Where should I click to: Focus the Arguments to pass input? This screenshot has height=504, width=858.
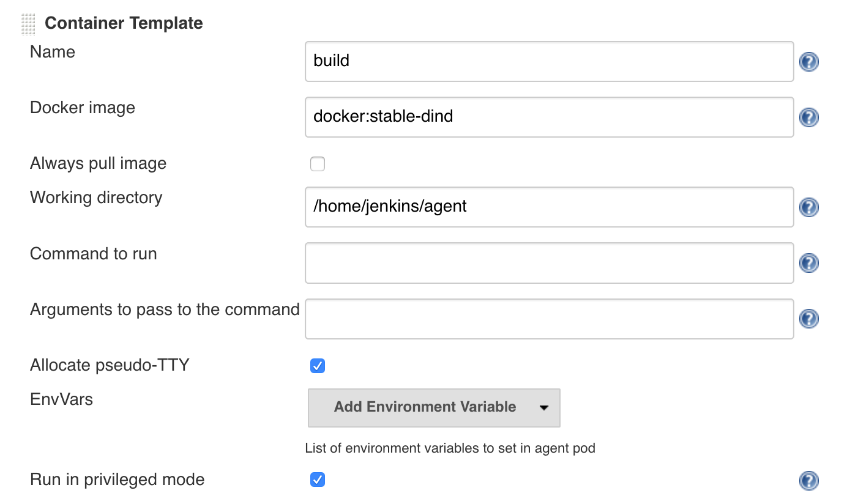(549, 319)
